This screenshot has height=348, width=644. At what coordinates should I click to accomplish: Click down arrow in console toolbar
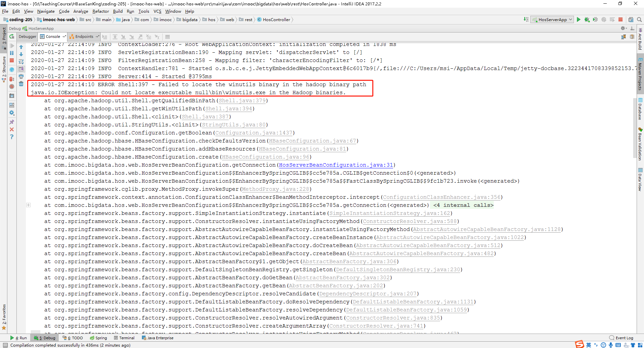click(21, 54)
